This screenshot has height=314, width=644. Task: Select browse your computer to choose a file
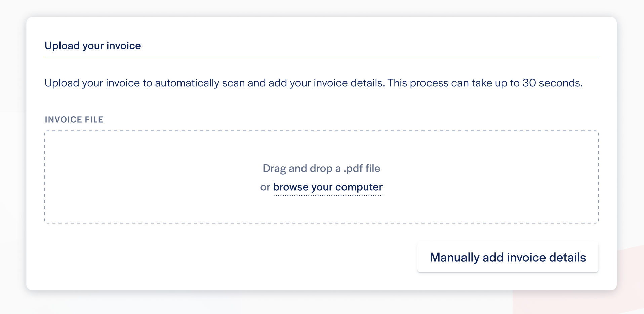327,187
